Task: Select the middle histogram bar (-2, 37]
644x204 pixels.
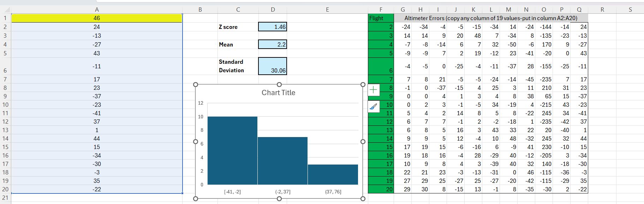Action: pyautogui.click(x=282, y=161)
